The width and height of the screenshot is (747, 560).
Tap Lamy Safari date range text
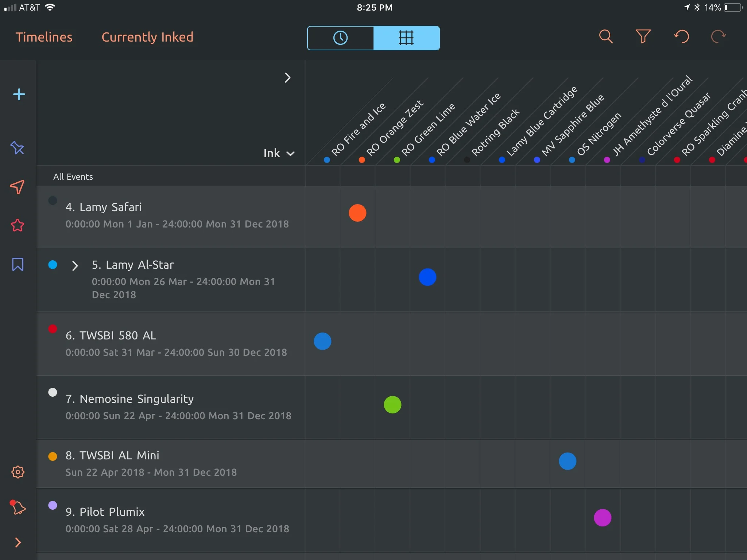(177, 224)
